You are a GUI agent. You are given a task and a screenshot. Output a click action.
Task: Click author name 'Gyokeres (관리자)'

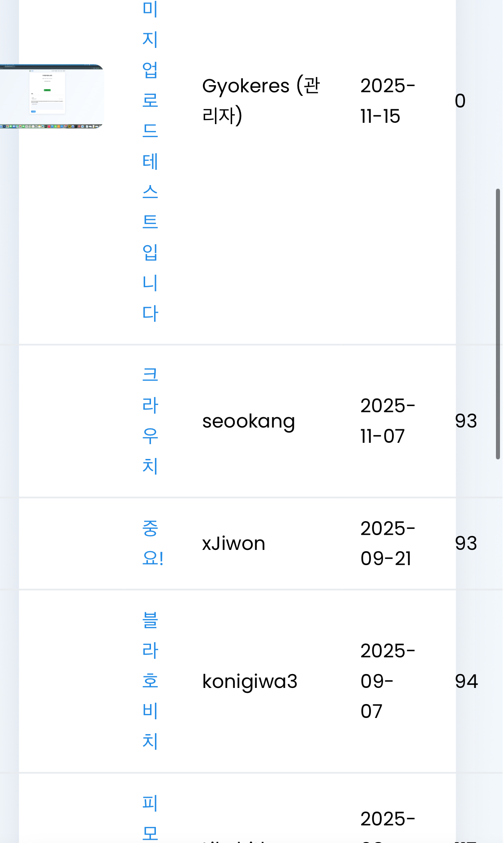261,101
